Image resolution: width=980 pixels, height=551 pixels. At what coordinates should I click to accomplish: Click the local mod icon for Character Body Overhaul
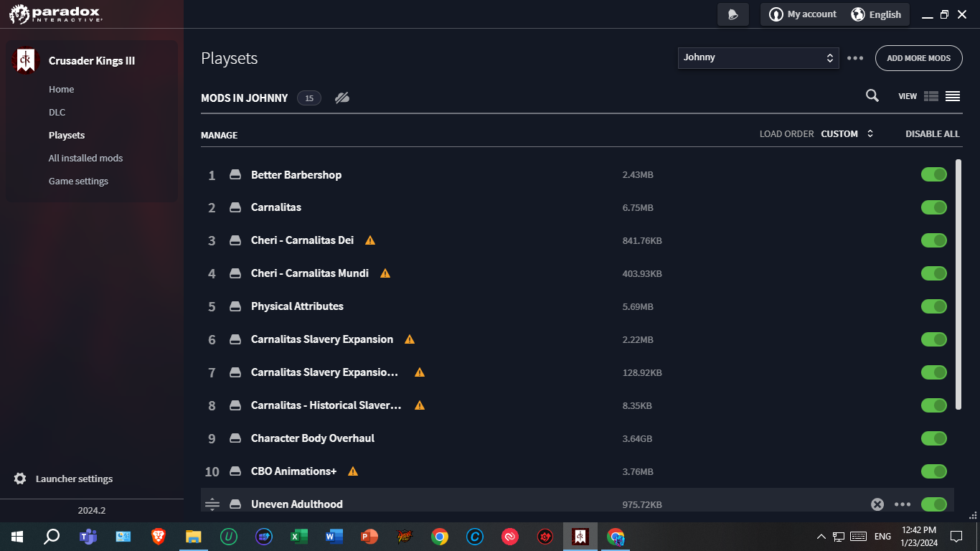pyautogui.click(x=235, y=438)
